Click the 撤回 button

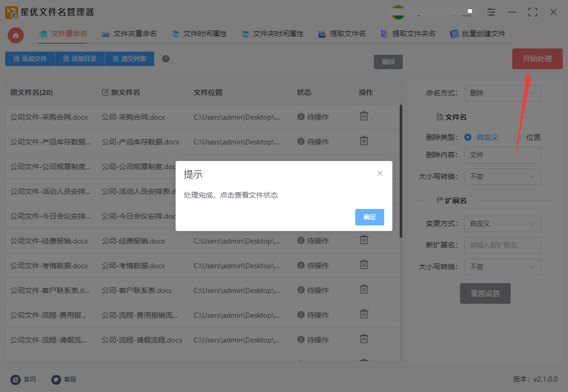click(388, 61)
